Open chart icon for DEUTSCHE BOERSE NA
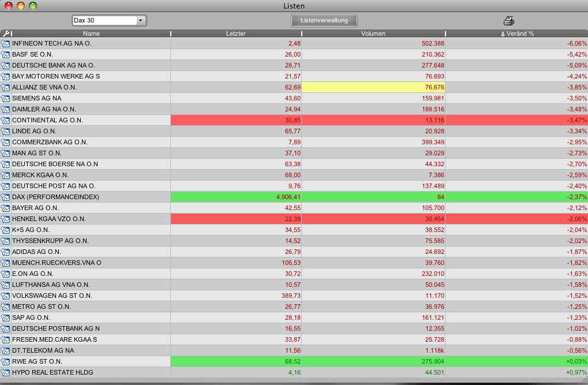The height and width of the screenshot is (385, 588). [6, 165]
